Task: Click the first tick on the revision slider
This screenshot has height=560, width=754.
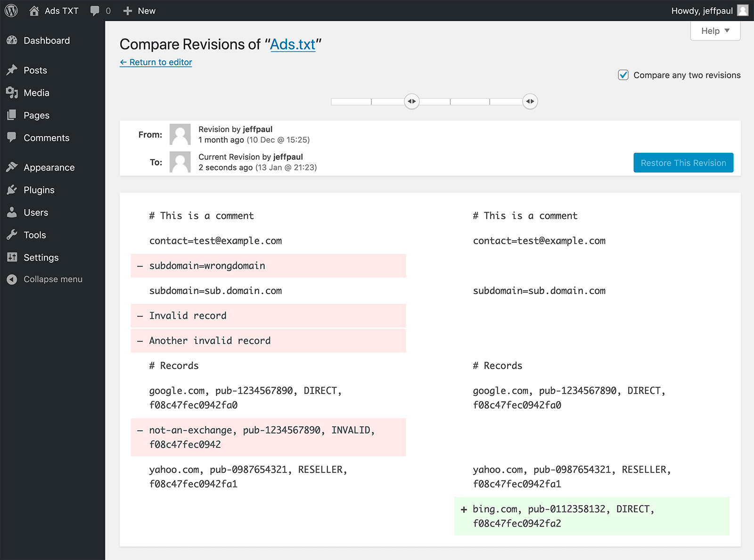Action: (371, 102)
